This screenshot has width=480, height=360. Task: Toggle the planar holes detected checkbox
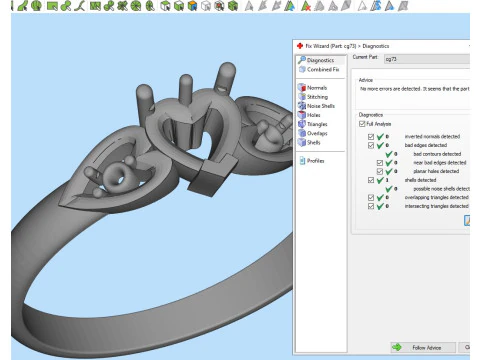380,171
